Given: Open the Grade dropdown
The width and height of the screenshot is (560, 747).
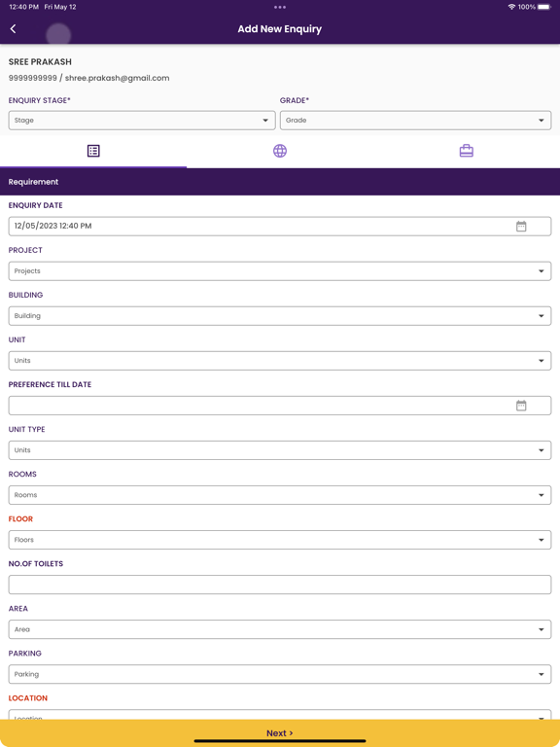Looking at the screenshot, I should pos(416,121).
